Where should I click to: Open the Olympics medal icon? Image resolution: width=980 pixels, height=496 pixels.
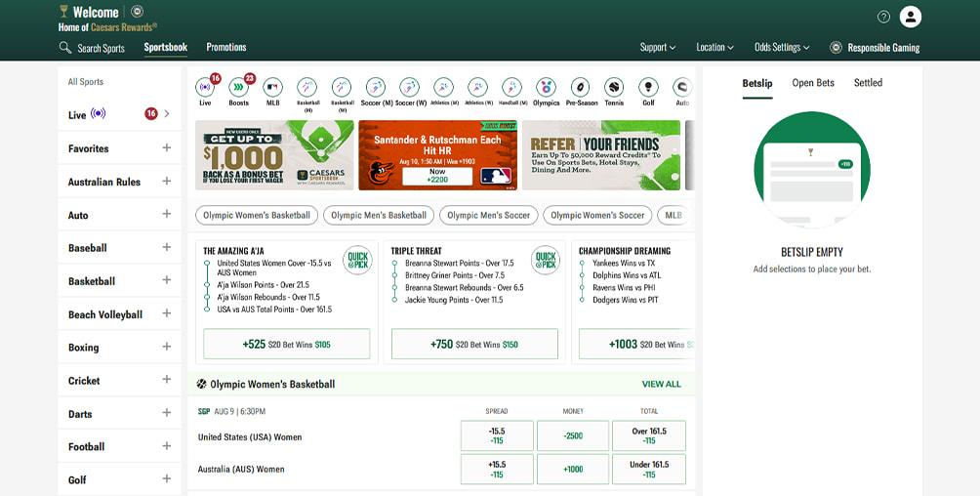(x=546, y=88)
